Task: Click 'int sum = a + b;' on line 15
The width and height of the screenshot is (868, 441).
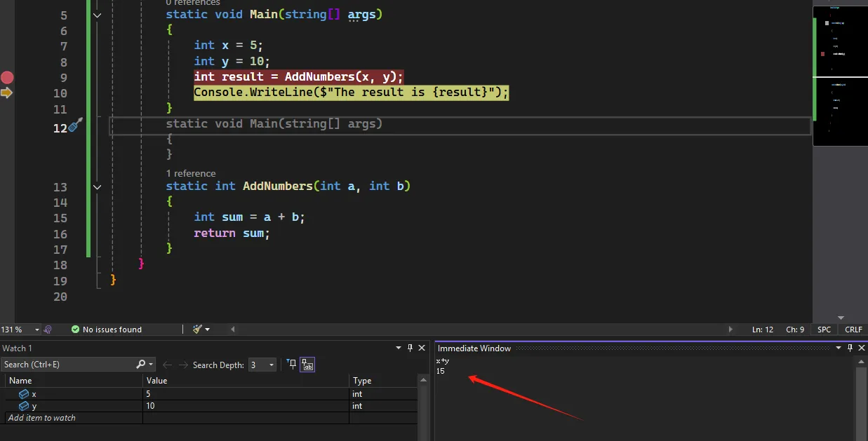Action: (250, 217)
